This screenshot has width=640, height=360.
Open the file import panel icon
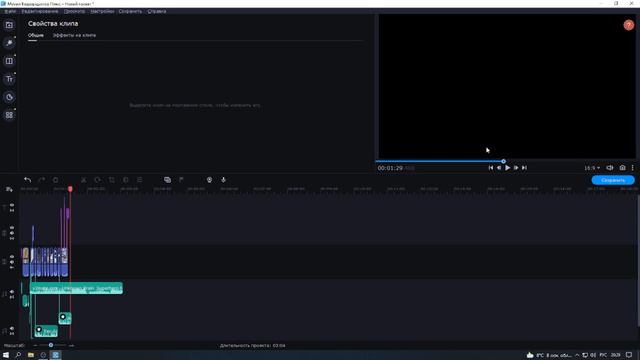point(9,25)
